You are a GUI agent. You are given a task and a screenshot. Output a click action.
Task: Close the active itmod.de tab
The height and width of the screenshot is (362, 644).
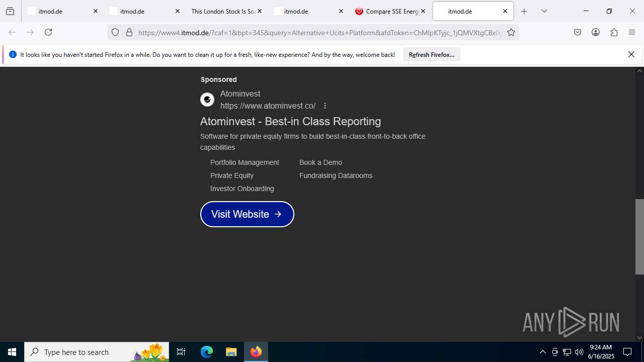[505, 11]
